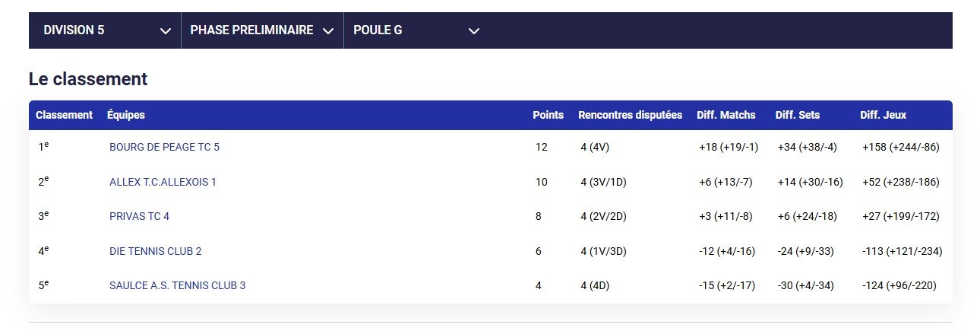Click the Classement column header
The width and height of the screenshot is (980, 334).
(x=64, y=115)
